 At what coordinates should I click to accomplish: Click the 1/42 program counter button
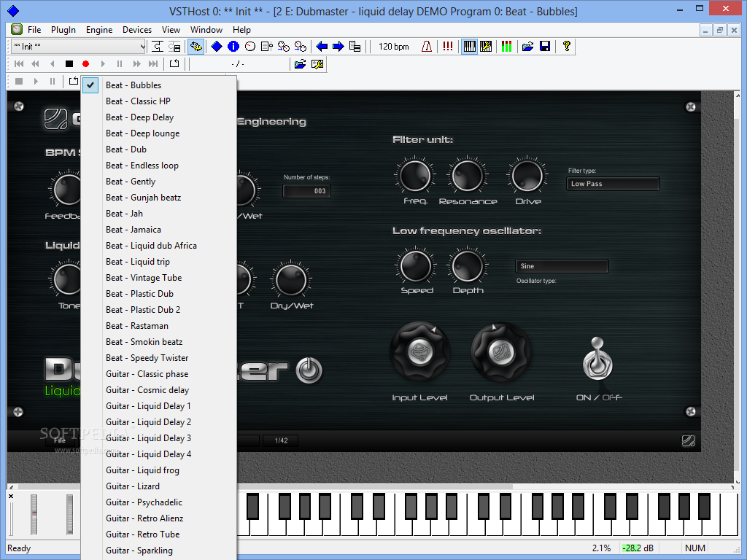coord(281,440)
